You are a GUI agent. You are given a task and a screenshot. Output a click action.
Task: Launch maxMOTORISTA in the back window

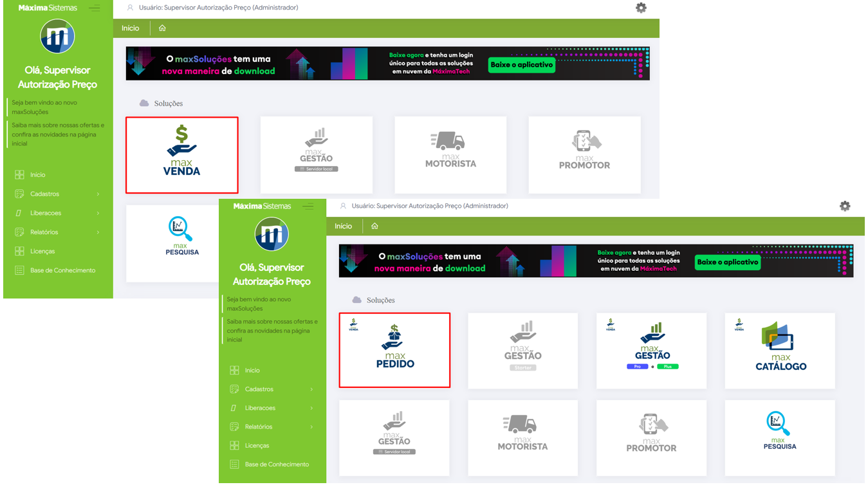(x=450, y=155)
